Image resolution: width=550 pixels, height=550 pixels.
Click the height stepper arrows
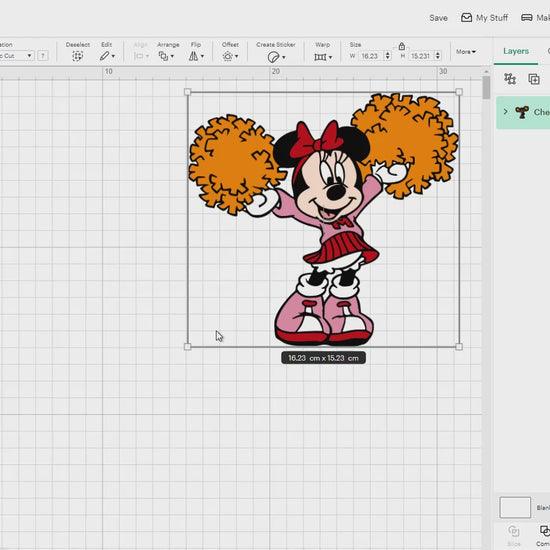[438, 56]
